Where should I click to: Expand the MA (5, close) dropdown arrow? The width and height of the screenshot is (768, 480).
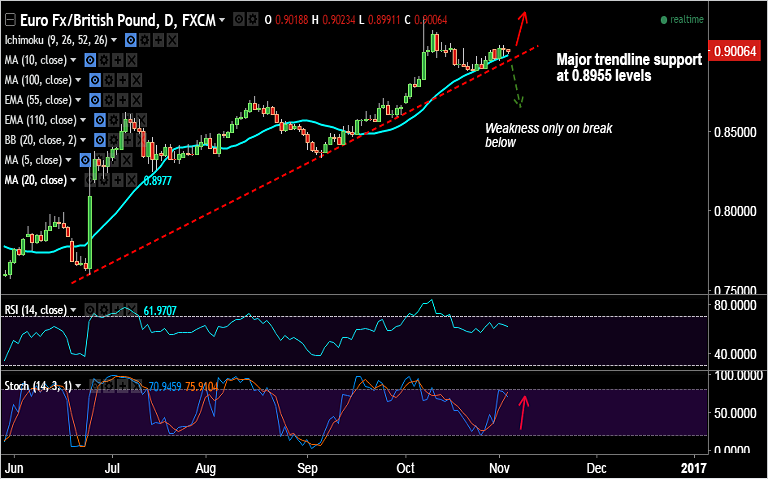click(69, 160)
